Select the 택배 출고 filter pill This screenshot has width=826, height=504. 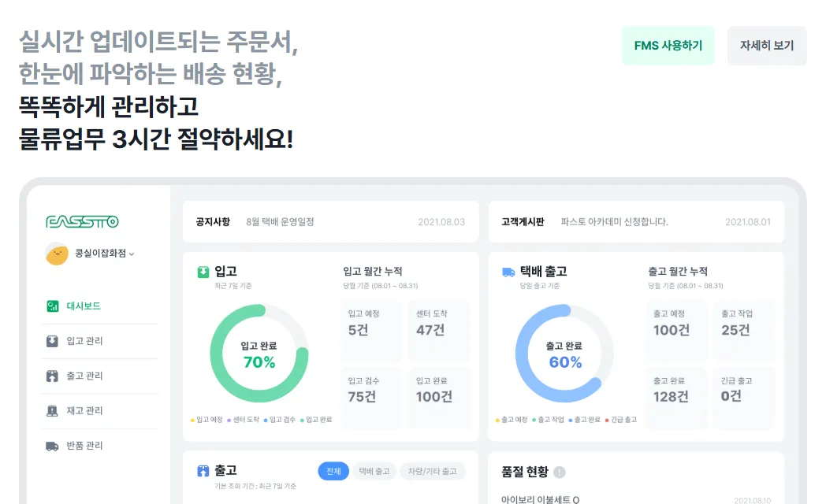click(374, 471)
